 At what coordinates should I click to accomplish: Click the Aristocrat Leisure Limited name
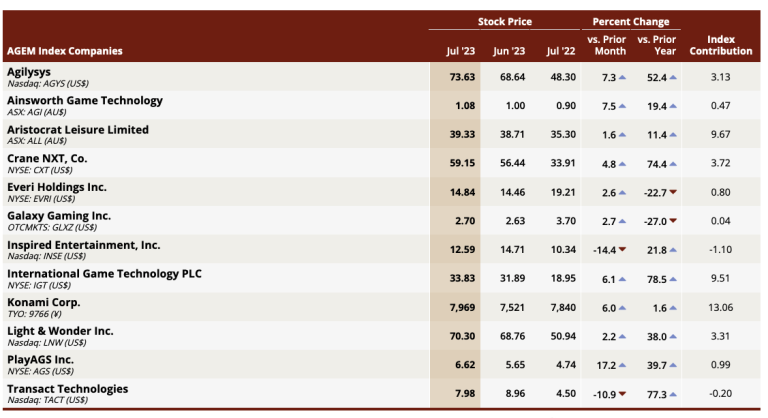tap(78, 130)
